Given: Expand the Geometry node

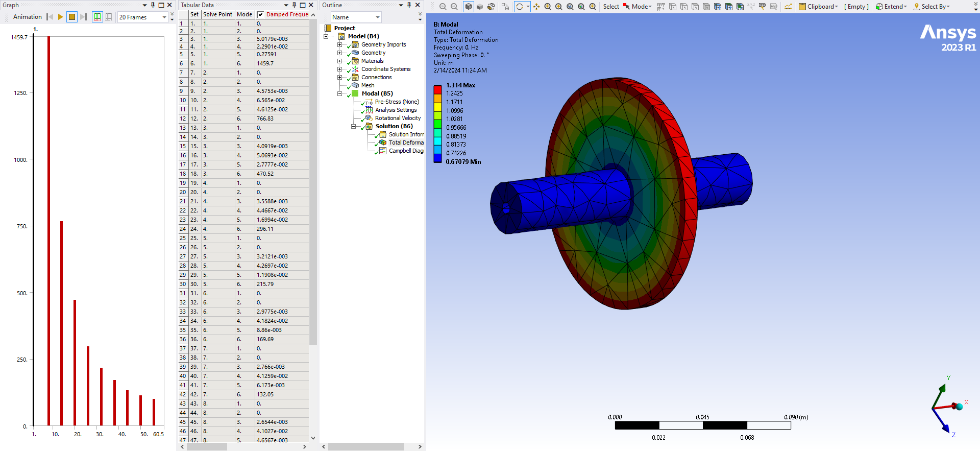Looking at the screenshot, I should pos(339,53).
